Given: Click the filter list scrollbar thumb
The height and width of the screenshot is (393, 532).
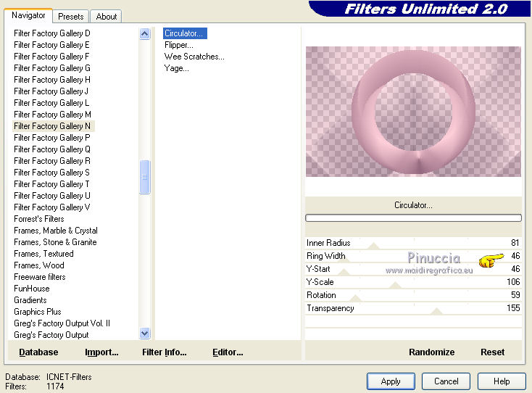Looking at the screenshot, I should click(x=144, y=177).
